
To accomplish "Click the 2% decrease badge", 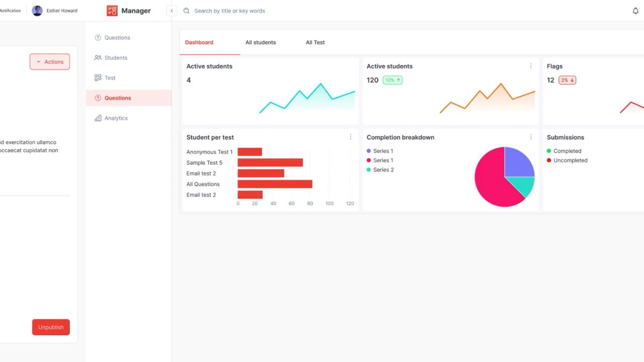I will (x=568, y=80).
